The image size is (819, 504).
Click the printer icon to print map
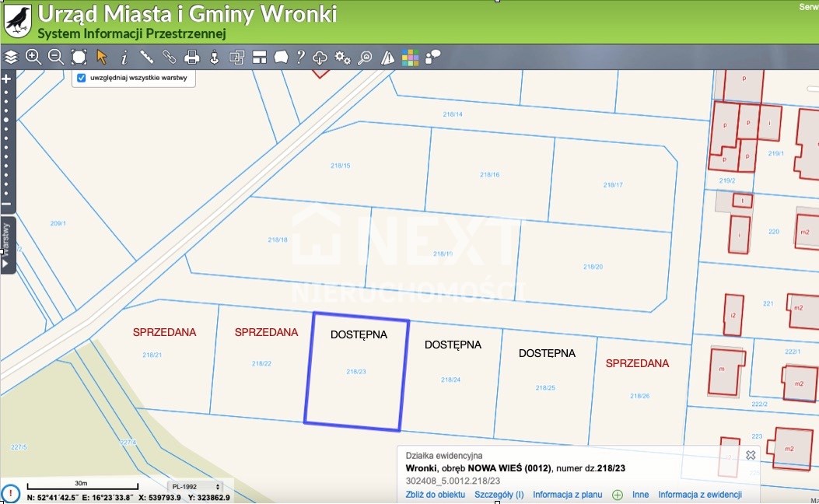click(x=191, y=57)
